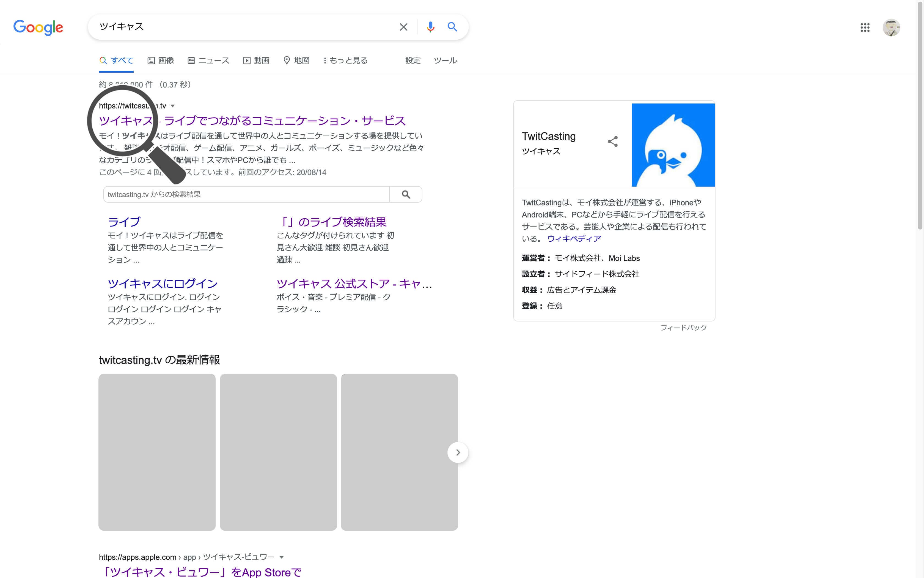Screen dimensions: 924x578
Task: Open the ツイキャス main result title
Action: (252, 121)
